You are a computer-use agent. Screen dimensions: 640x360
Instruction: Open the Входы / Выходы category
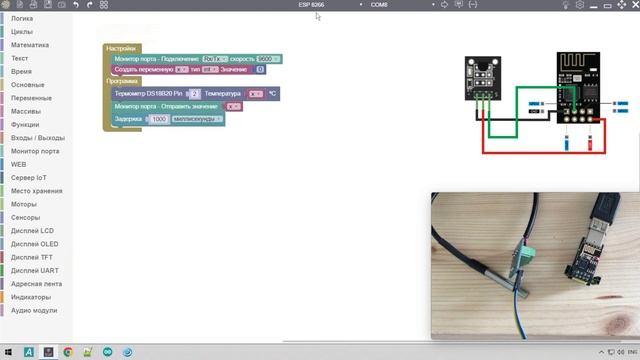[x=38, y=138]
